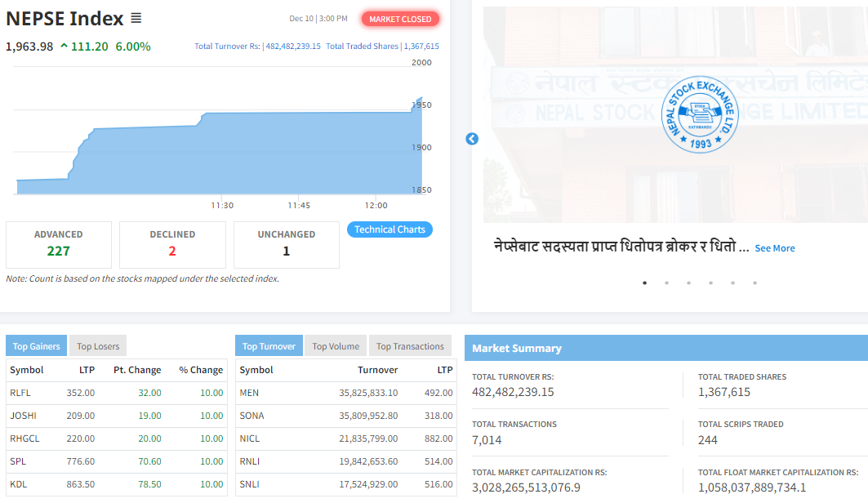Open MEN symbol in Top Turnover
This screenshot has height=503, width=868.
click(249, 393)
